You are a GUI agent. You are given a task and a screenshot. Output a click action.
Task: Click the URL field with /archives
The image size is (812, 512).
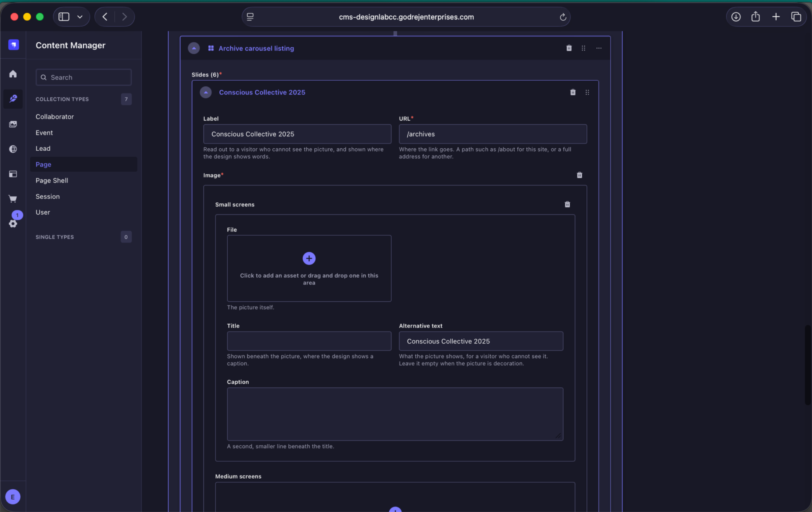(493, 134)
